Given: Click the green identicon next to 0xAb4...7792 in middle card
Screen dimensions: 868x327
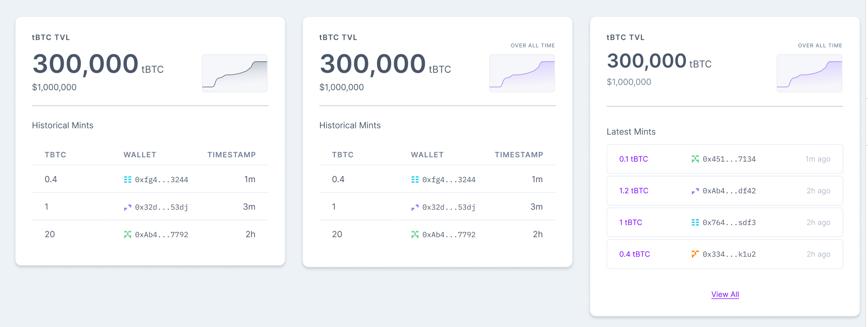Looking at the screenshot, I should pyautogui.click(x=414, y=234).
